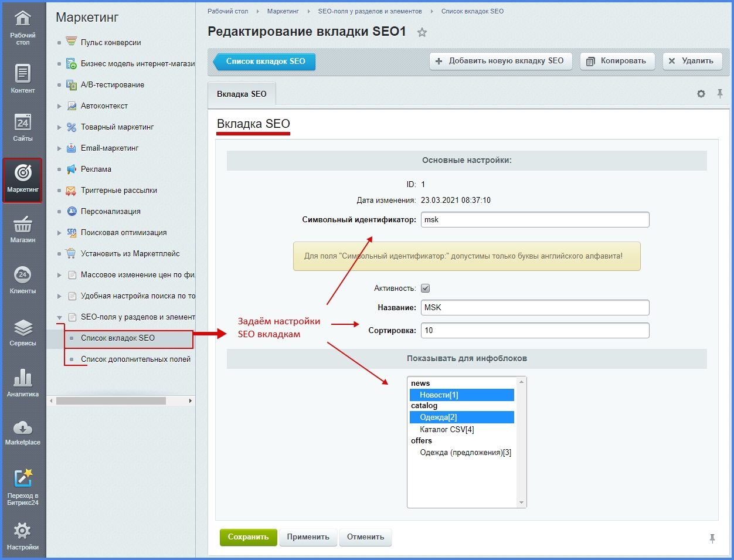Viewport: 734px width, 560px height.
Task: Open form settings gear icon
Action: [x=701, y=94]
